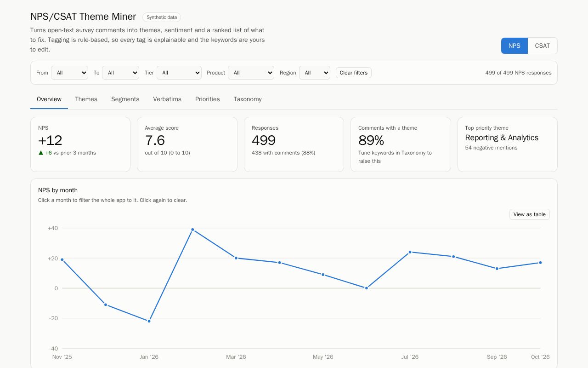Click the View as table button
This screenshot has height=368, width=588.
click(x=530, y=214)
